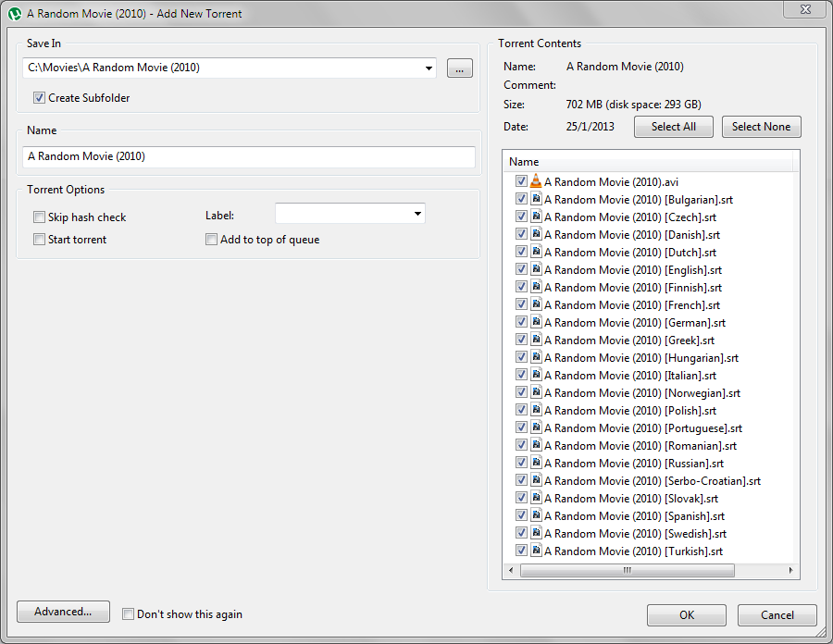Click the subtitle file icon for English.srt
Viewport: 833px width, 644px height.
pyautogui.click(x=536, y=270)
